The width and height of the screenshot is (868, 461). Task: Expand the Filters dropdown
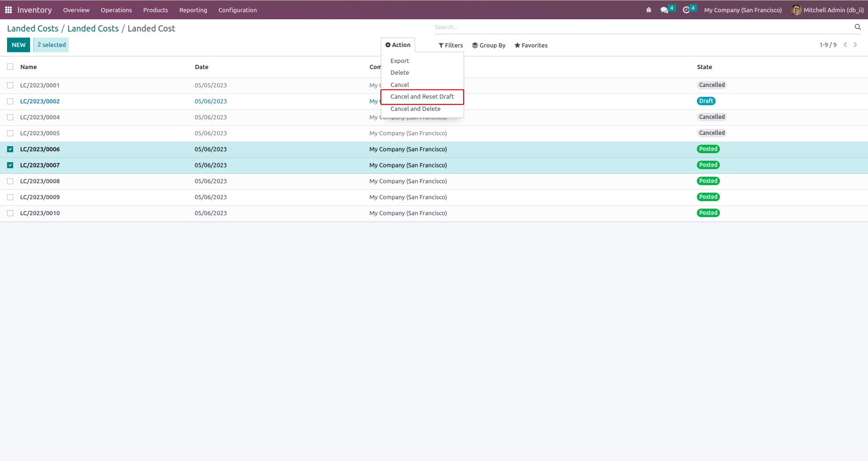pyautogui.click(x=451, y=46)
